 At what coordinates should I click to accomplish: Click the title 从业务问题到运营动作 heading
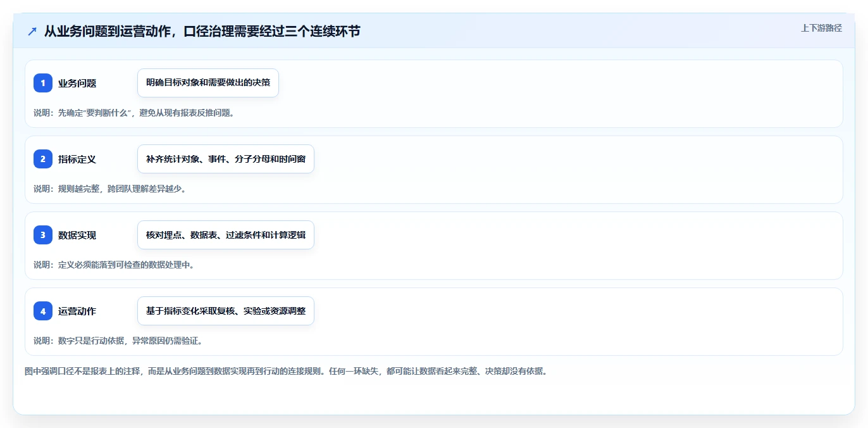click(x=202, y=31)
